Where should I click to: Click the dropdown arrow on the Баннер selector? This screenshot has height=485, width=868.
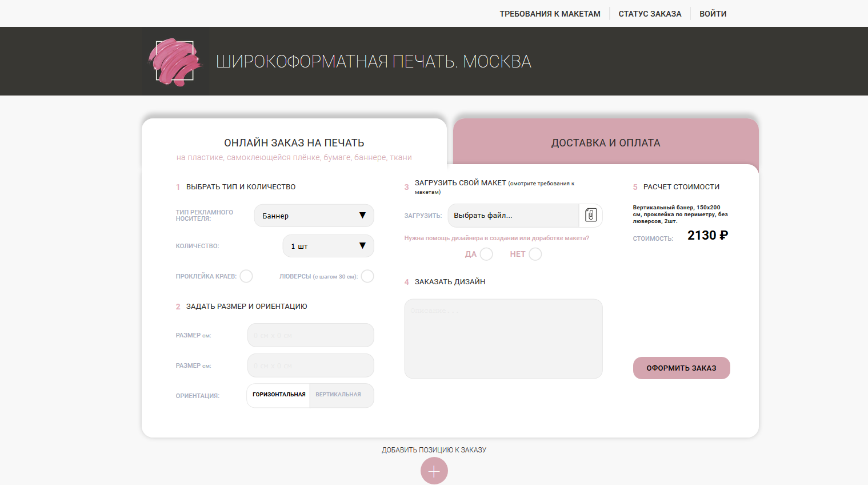click(362, 216)
